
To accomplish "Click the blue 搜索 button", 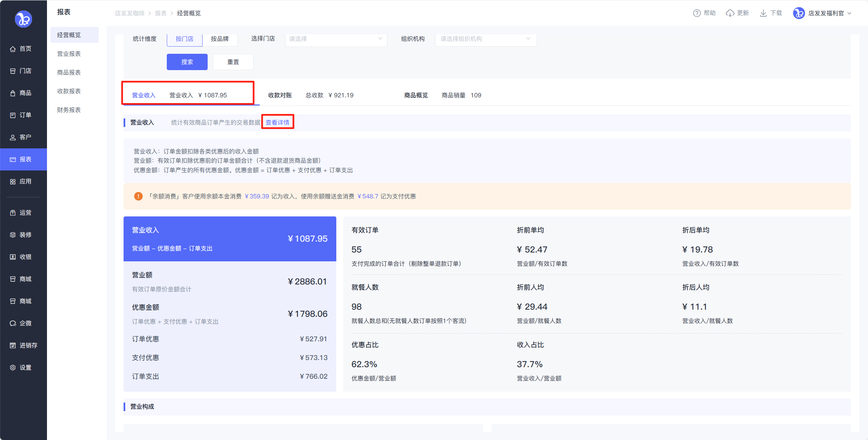I will 187,62.
